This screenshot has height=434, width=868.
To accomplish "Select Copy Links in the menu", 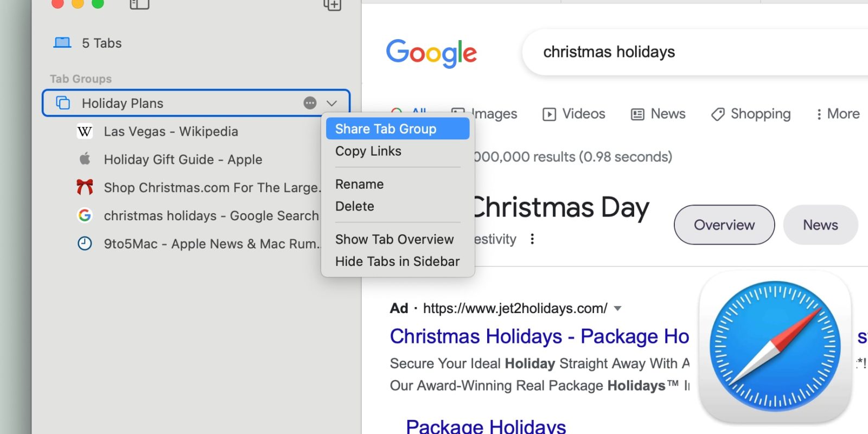I will click(x=368, y=151).
